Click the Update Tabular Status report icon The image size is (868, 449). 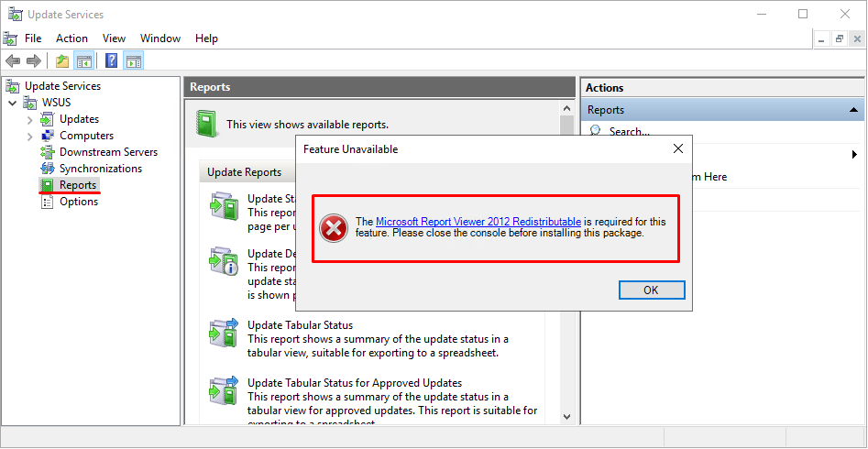click(x=224, y=333)
